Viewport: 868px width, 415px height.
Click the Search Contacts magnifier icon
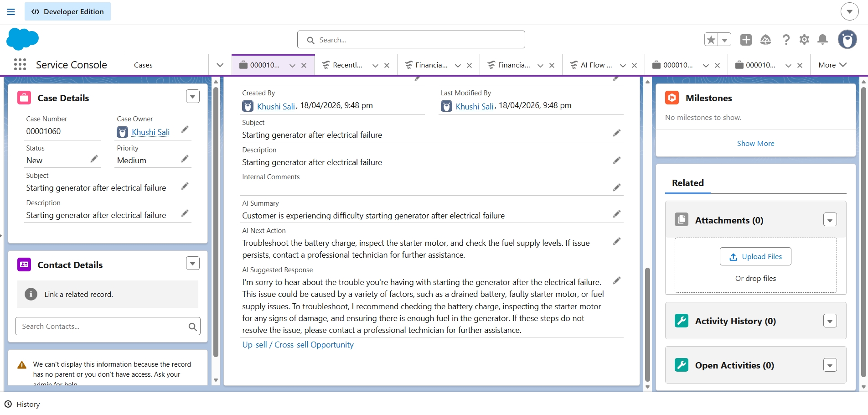[x=192, y=327]
